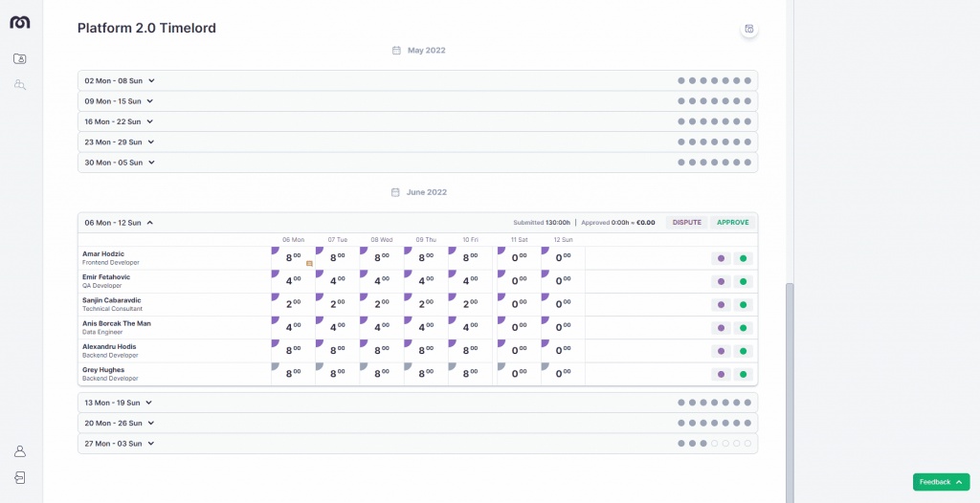Screen dimensions: 980x503
Task: Expand the 13 Mon - 19 Sun week
Action: (x=417, y=403)
